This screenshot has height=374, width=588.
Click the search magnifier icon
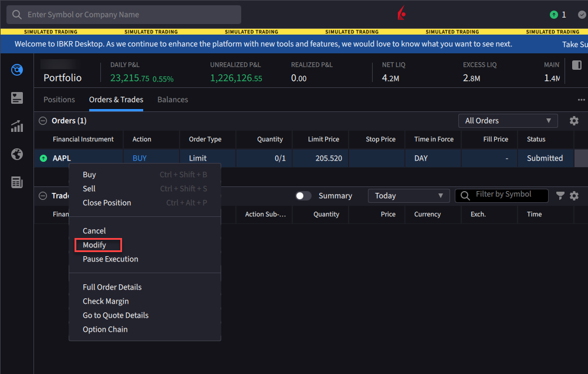(x=17, y=15)
